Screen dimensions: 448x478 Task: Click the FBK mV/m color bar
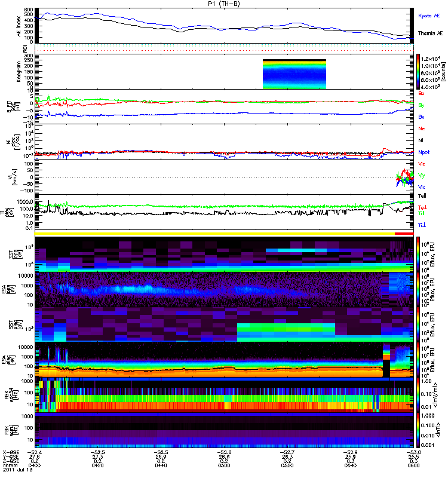(418, 395)
